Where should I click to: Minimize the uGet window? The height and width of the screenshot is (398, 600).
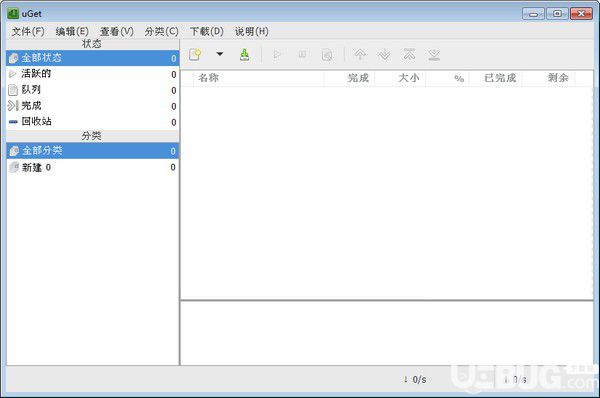533,14
